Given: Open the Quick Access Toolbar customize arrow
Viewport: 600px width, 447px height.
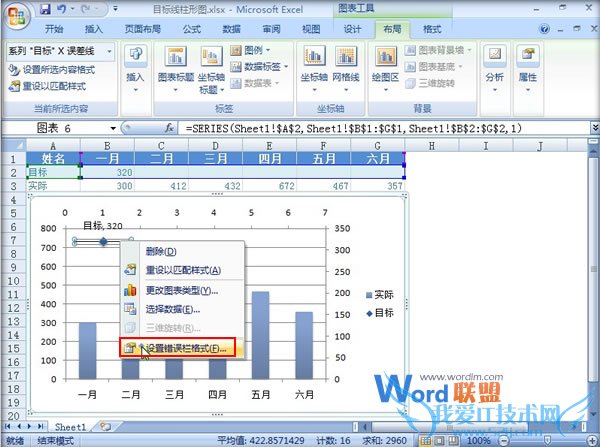Looking at the screenshot, I should 116,9.
